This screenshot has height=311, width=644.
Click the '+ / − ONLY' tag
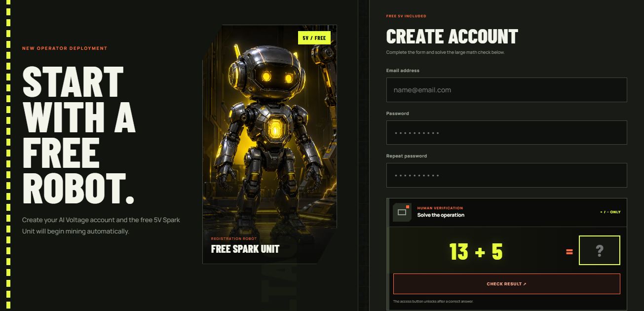click(x=610, y=212)
